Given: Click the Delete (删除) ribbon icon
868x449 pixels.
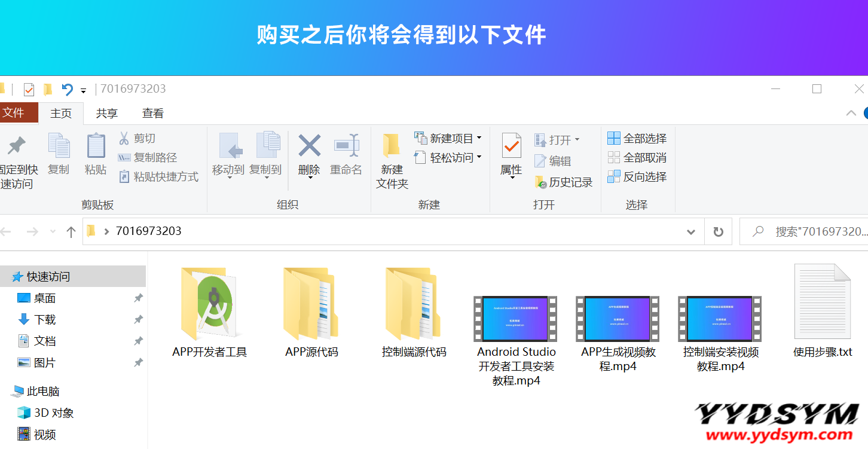Looking at the screenshot, I should tap(309, 146).
